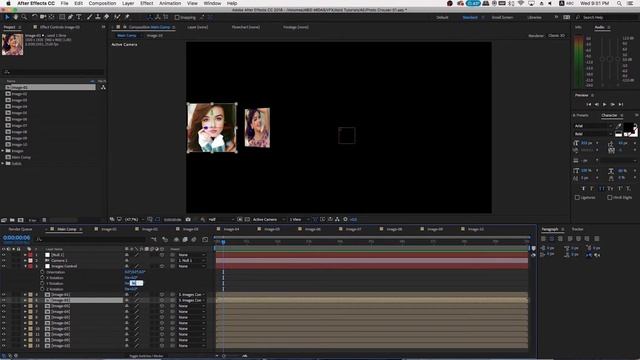Switch to the Standard workspace
The width and height of the screenshot is (640, 360).
click(x=470, y=18)
